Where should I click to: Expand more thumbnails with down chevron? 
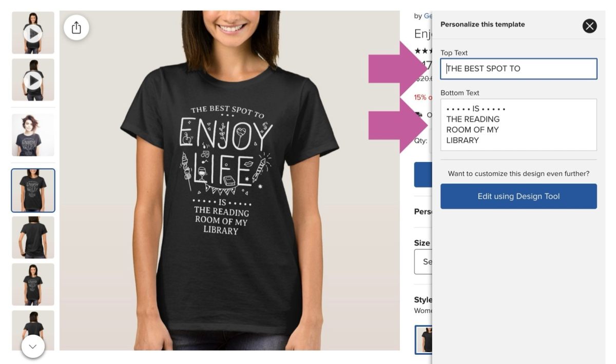pos(33,347)
